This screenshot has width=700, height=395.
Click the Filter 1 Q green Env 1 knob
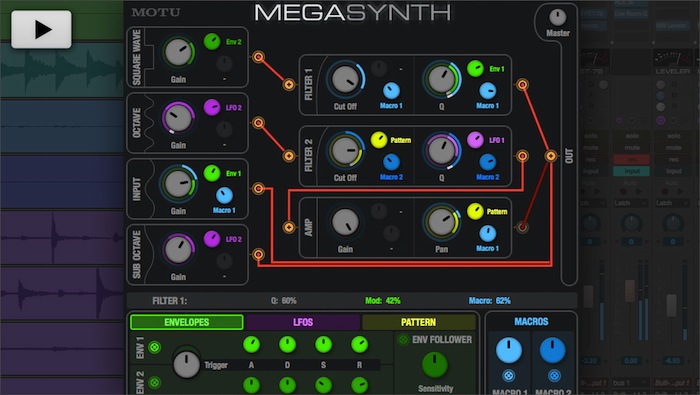click(475, 69)
